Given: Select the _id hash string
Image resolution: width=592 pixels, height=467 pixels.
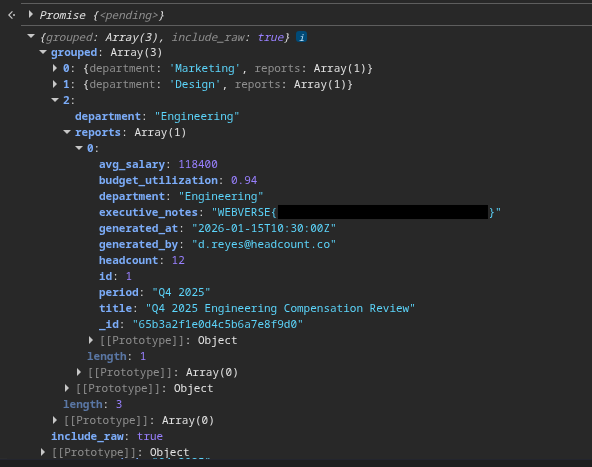Looking at the screenshot, I should click(217, 324).
